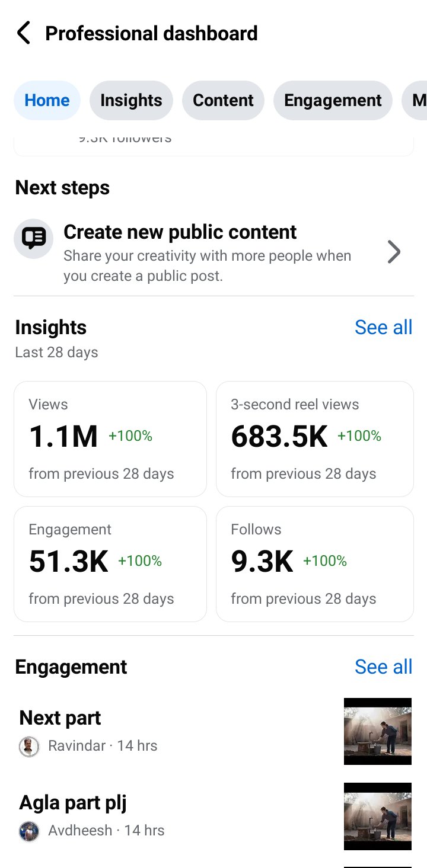The width and height of the screenshot is (427, 868).
Task: Click See all next to Engagement
Action: [383, 667]
